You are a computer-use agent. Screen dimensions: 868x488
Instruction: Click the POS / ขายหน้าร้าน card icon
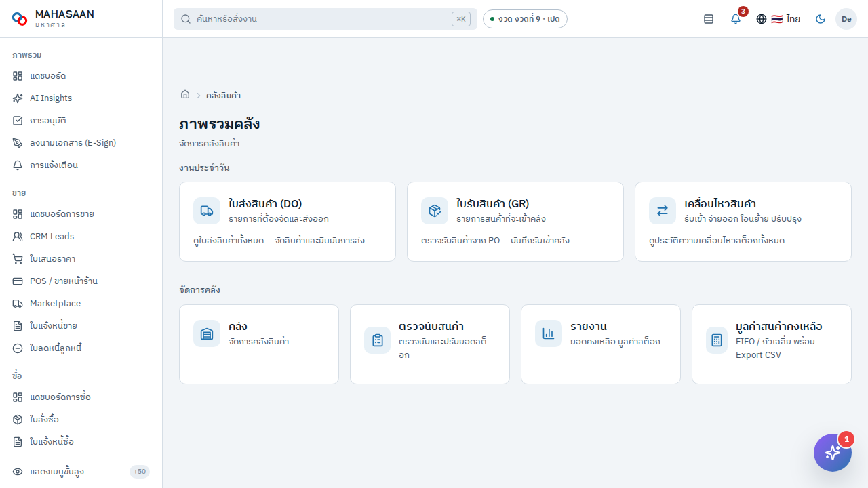pyautogui.click(x=18, y=281)
